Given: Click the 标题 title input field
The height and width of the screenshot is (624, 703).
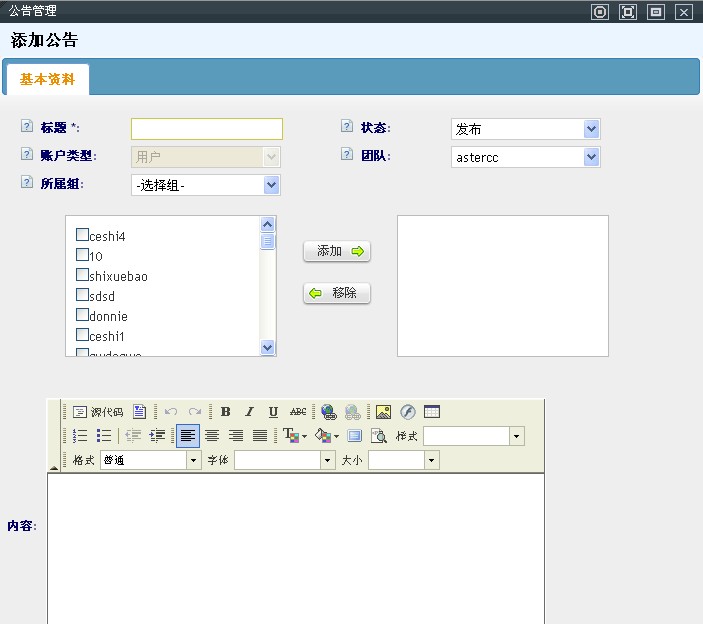Looking at the screenshot, I should pos(207,129).
